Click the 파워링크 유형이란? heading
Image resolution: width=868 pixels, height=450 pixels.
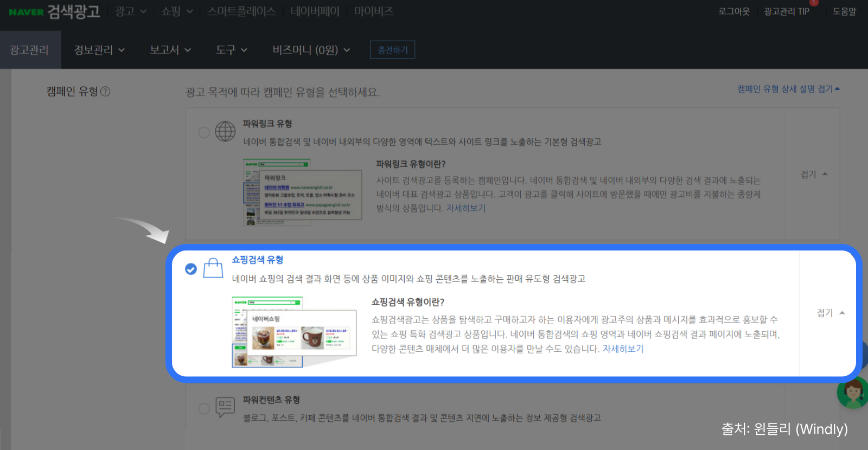[411, 164]
